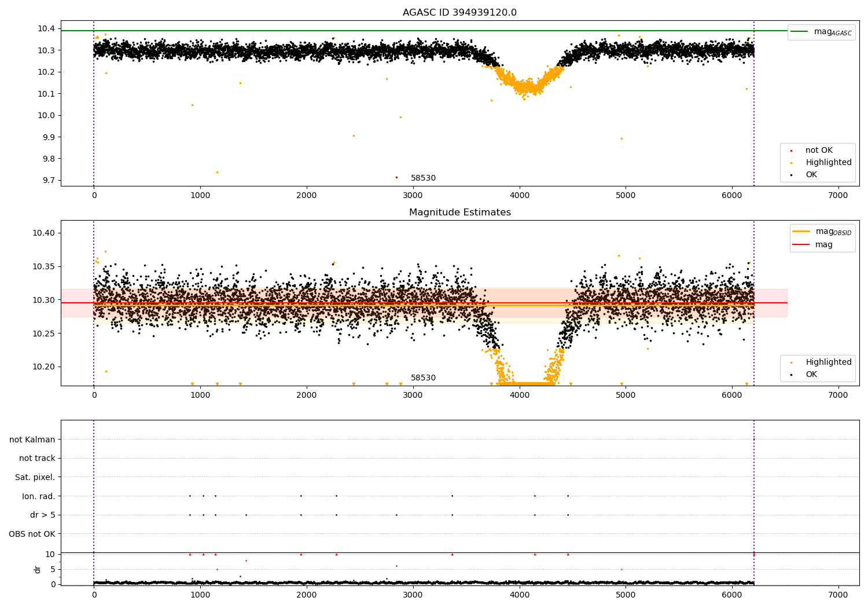Click the 5000 x-axis tick under bottom plot
The width and height of the screenshot is (868, 608).
coord(626,595)
